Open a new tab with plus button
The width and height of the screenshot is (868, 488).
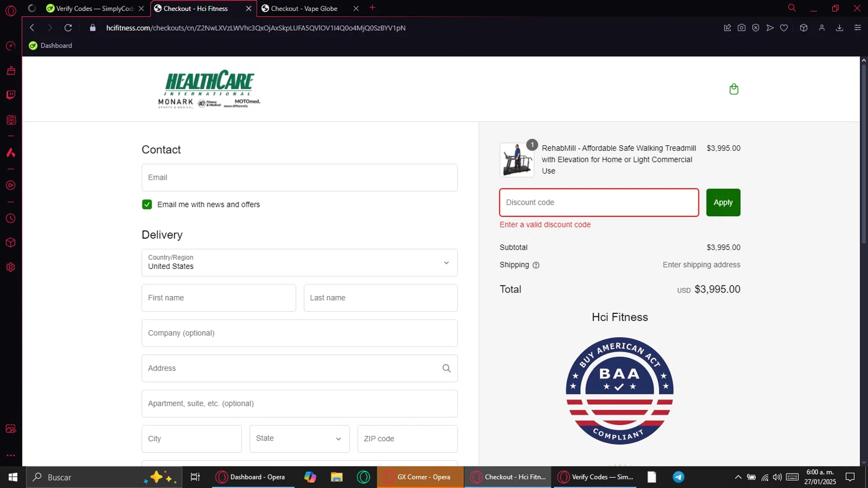[x=372, y=8]
